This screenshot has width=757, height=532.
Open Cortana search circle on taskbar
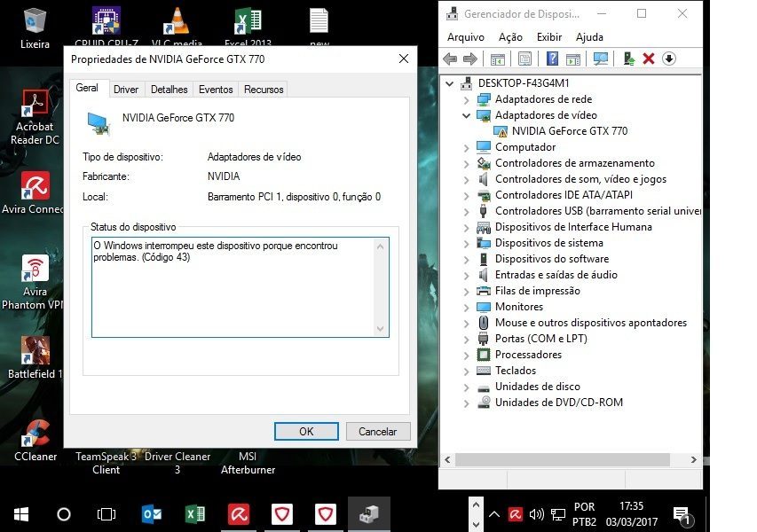(x=64, y=514)
